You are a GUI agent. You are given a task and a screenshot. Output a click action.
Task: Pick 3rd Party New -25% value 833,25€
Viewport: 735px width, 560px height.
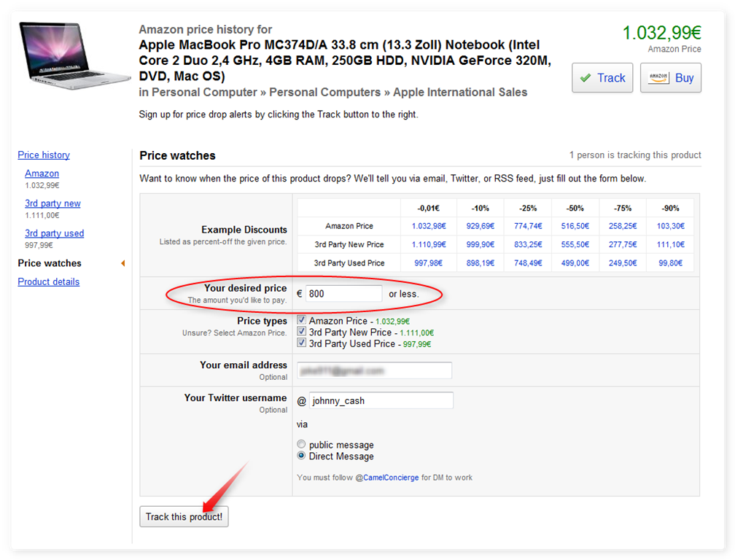coord(528,244)
